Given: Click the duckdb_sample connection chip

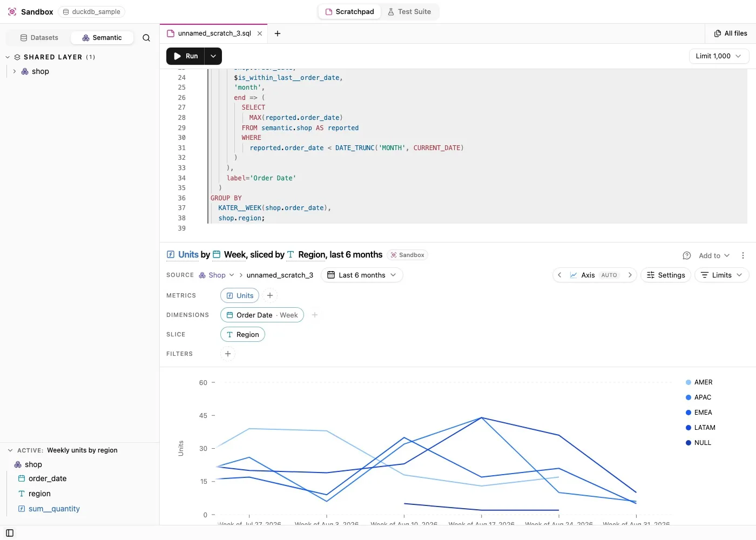Looking at the screenshot, I should [91, 11].
